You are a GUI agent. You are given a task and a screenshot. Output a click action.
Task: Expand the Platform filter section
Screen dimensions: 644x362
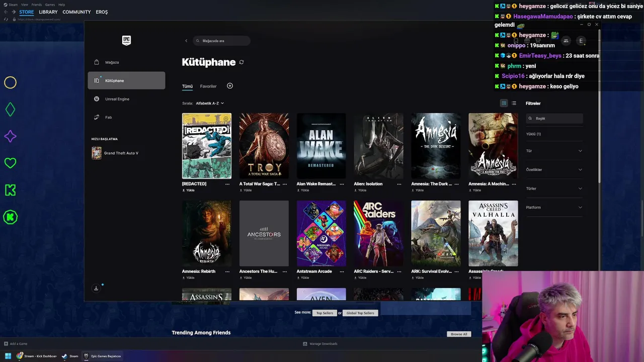coord(554,207)
